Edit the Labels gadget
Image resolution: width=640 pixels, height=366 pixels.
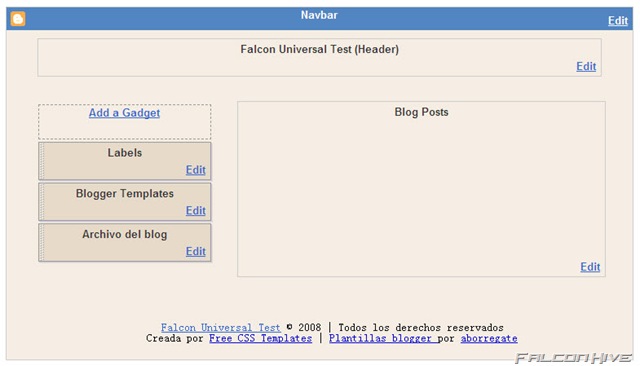coord(196,170)
